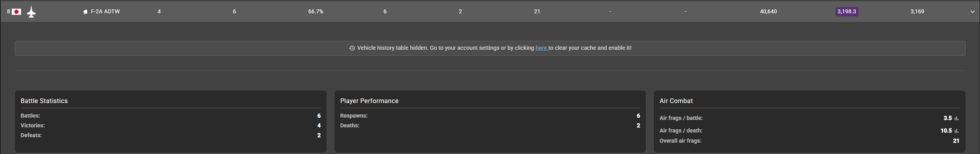Click the purple 3,198.3 rating badge
Screen dimensions: 980x154
tap(846, 12)
